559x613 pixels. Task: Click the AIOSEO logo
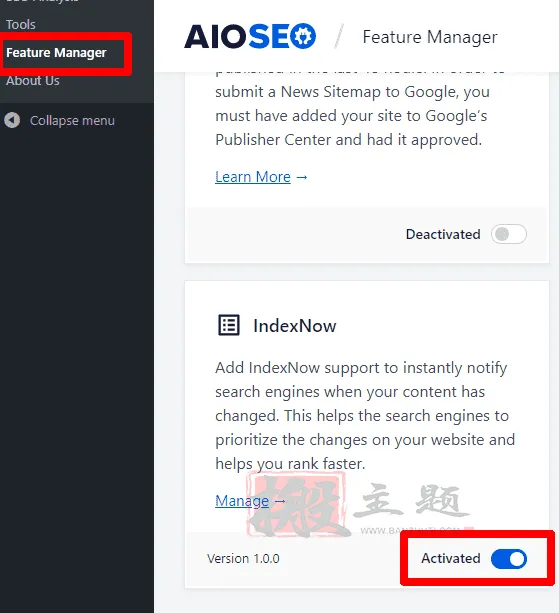(x=250, y=36)
